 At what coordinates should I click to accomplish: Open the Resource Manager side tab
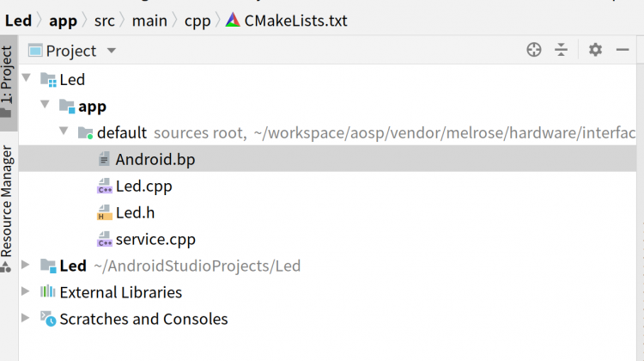[x=8, y=202]
